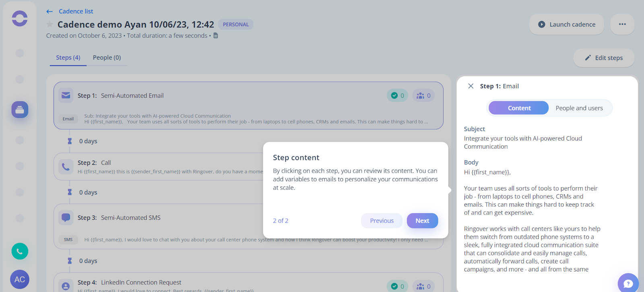This screenshot has height=292, width=644.
Task: Click the Step 1 email envelope icon
Action: pyautogui.click(x=66, y=95)
